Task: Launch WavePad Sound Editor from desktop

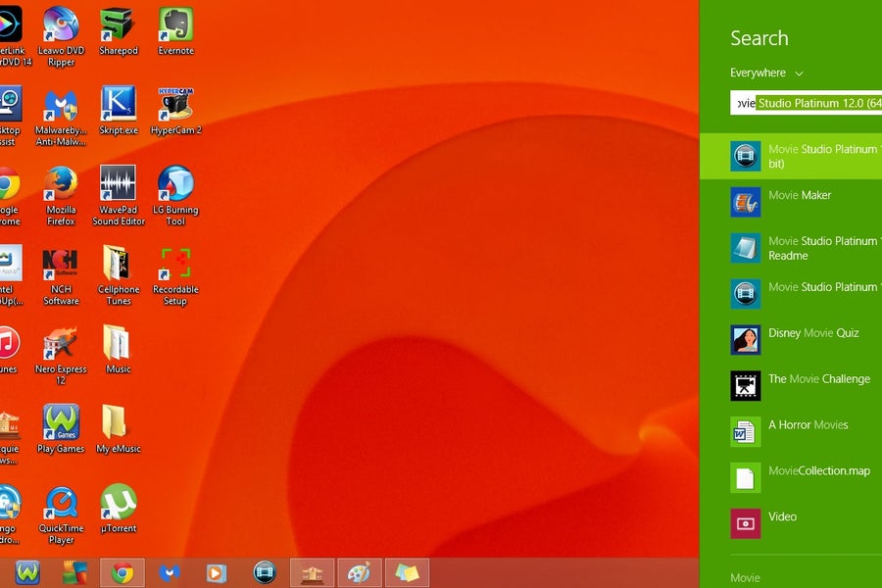Action: 119,196
